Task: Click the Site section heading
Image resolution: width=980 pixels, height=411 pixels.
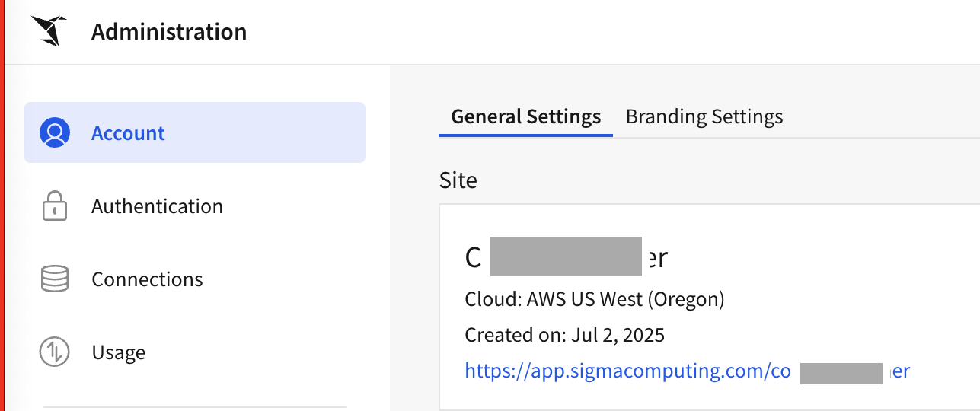Action: [458, 180]
